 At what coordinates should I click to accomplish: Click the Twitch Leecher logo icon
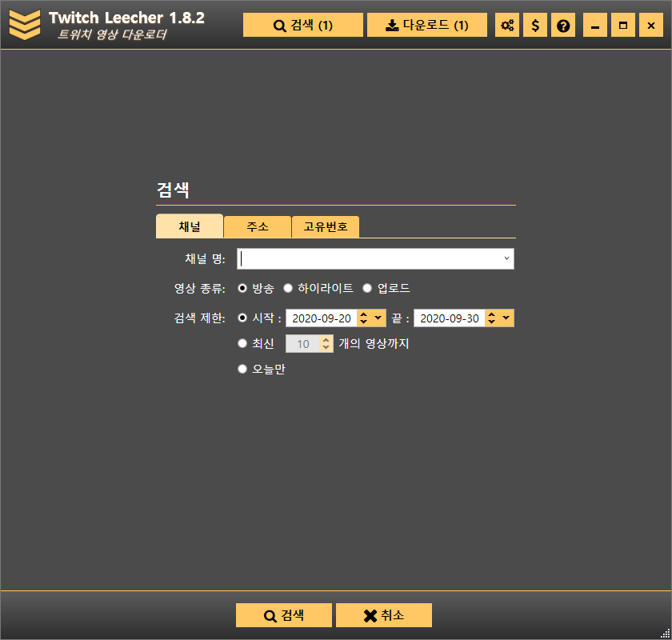click(25, 25)
